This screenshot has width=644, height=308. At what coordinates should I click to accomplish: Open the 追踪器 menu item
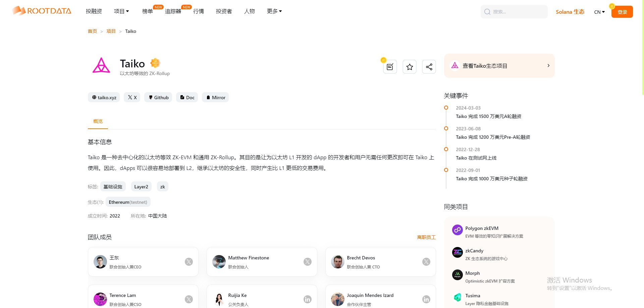pos(173,11)
